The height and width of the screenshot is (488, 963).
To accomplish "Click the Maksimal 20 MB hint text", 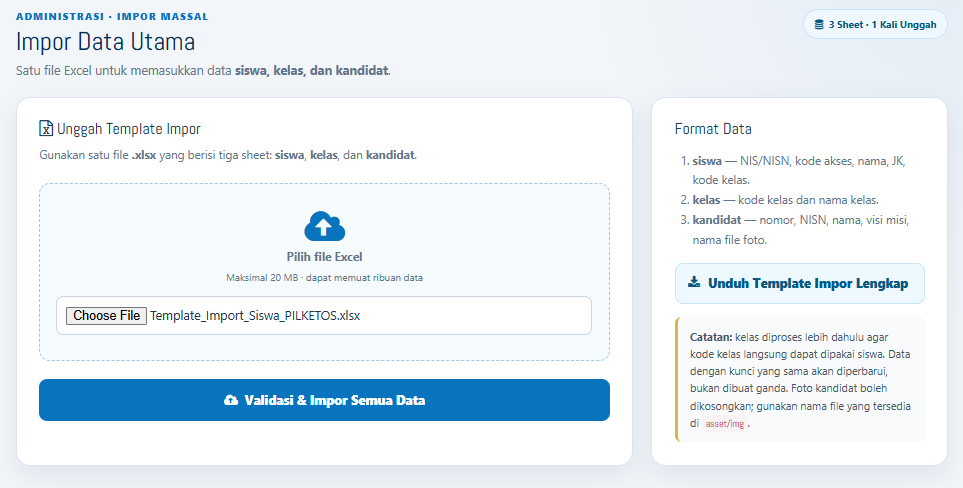I will (324, 277).
